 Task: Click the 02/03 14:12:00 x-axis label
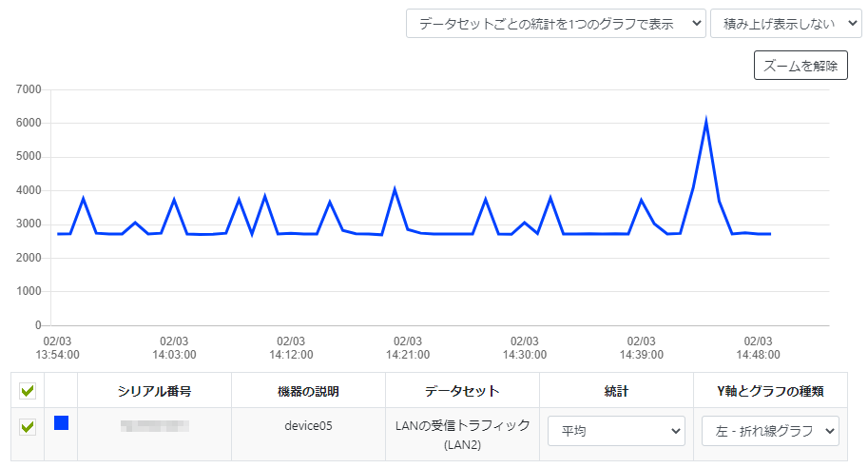click(x=291, y=348)
